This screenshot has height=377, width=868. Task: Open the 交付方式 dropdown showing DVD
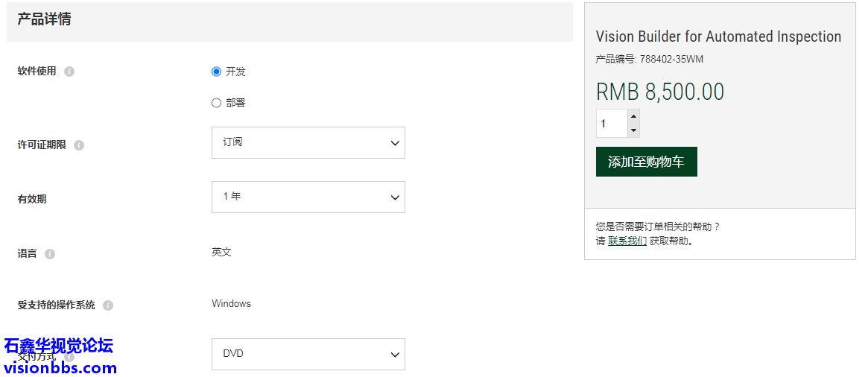pyautogui.click(x=308, y=354)
